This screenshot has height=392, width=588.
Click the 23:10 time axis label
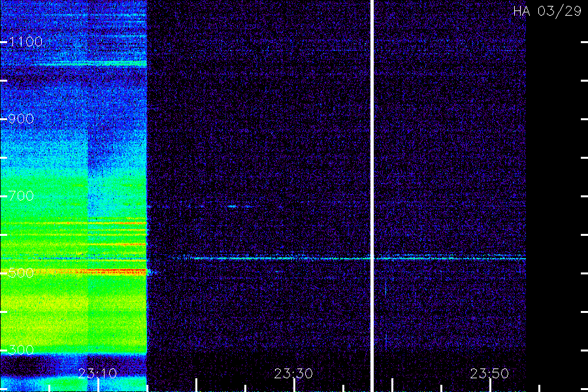[x=97, y=374]
